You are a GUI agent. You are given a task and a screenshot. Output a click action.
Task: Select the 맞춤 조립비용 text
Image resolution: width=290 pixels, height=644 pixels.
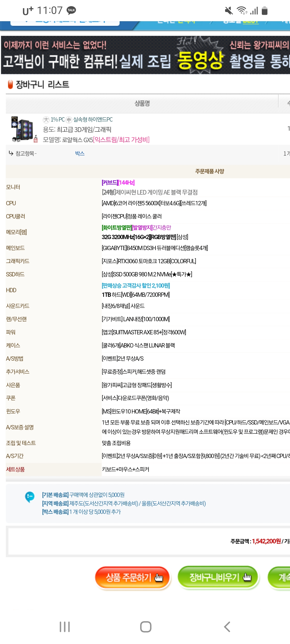click(116, 443)
